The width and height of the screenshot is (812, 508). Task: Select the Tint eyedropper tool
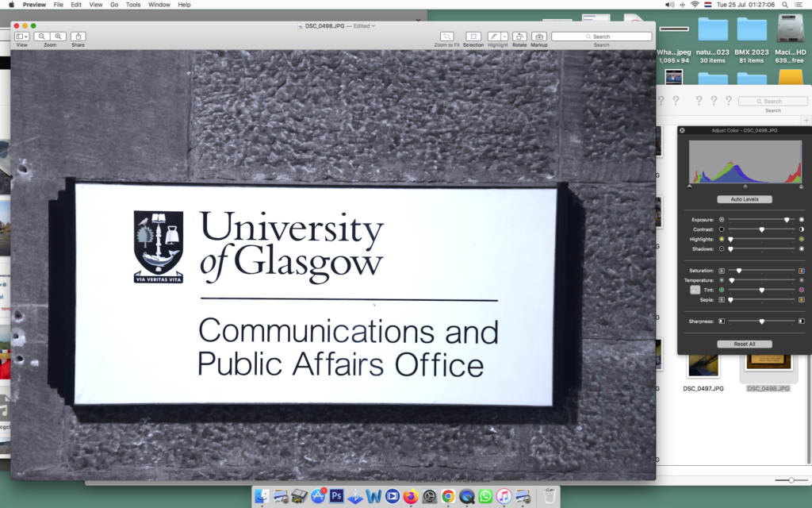click(x=695, y=290)
